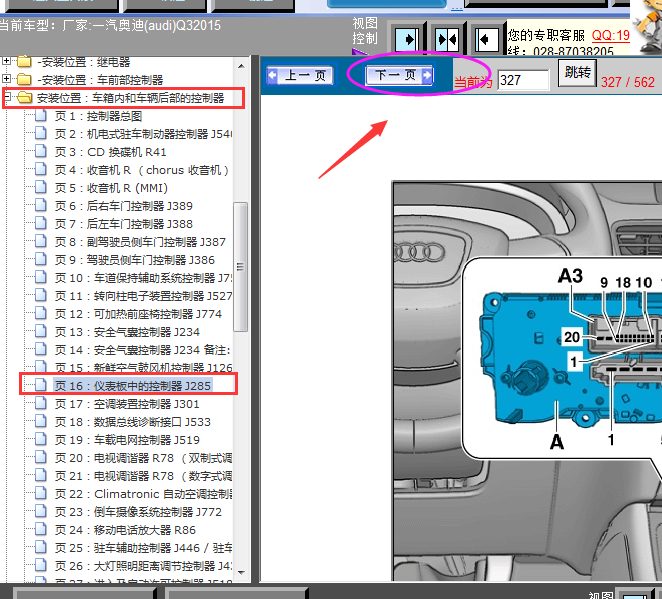Open 页 4：收音机 R chorus entry

(x=141, y=170)
